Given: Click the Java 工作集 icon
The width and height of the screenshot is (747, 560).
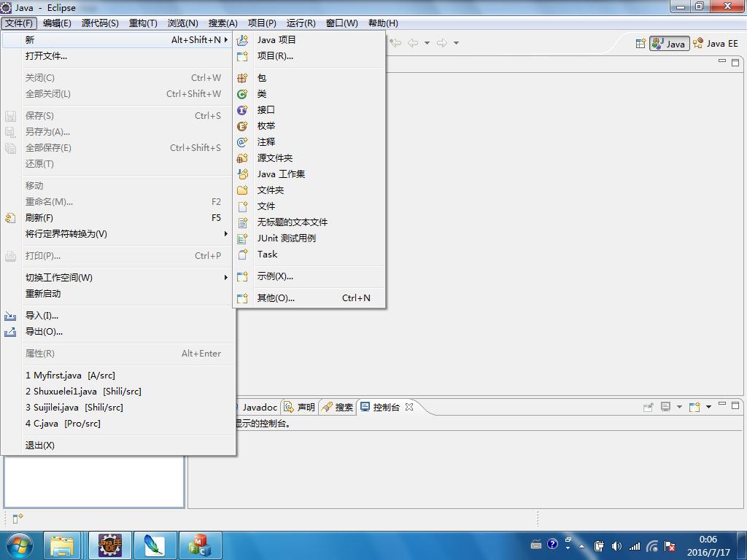Looking at the screenshot, I should 242,174.
